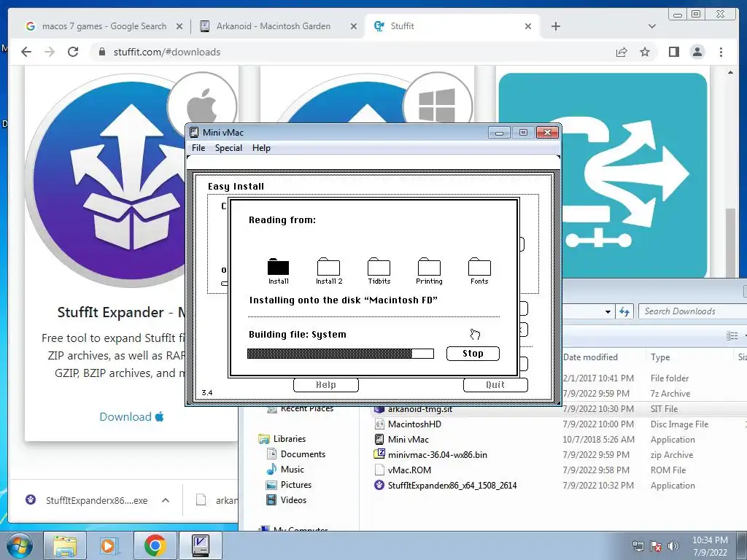The image size is (747, 560).
Task: Open the Mini vMac Special menu
Action: [228, 147]
